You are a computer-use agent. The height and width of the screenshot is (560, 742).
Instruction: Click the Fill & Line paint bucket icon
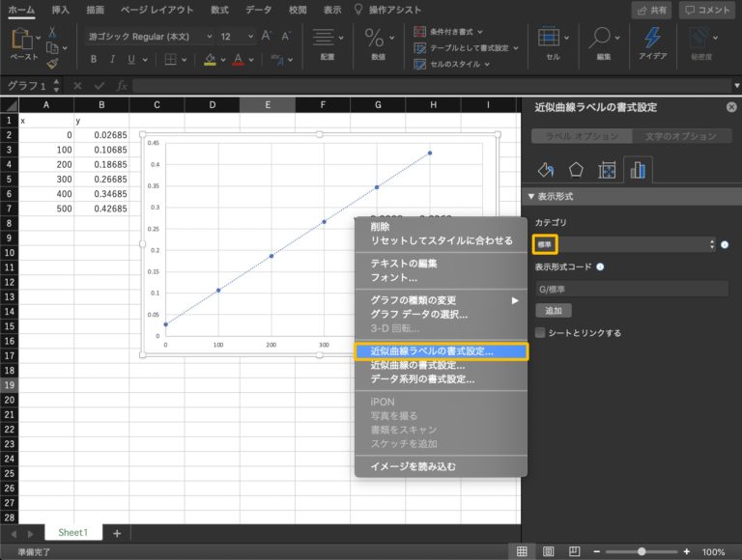pos(546,170)
